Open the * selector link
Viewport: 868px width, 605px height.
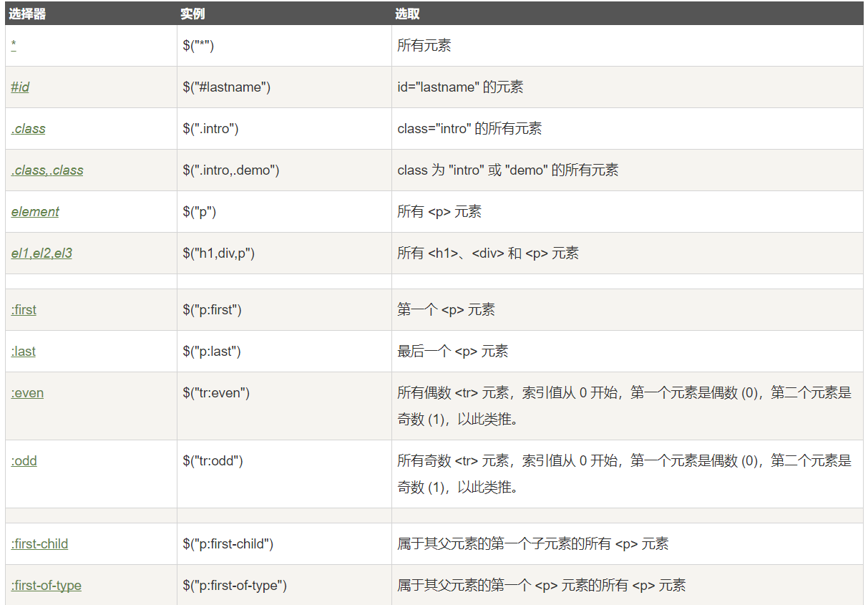click(x=14, y=46)
